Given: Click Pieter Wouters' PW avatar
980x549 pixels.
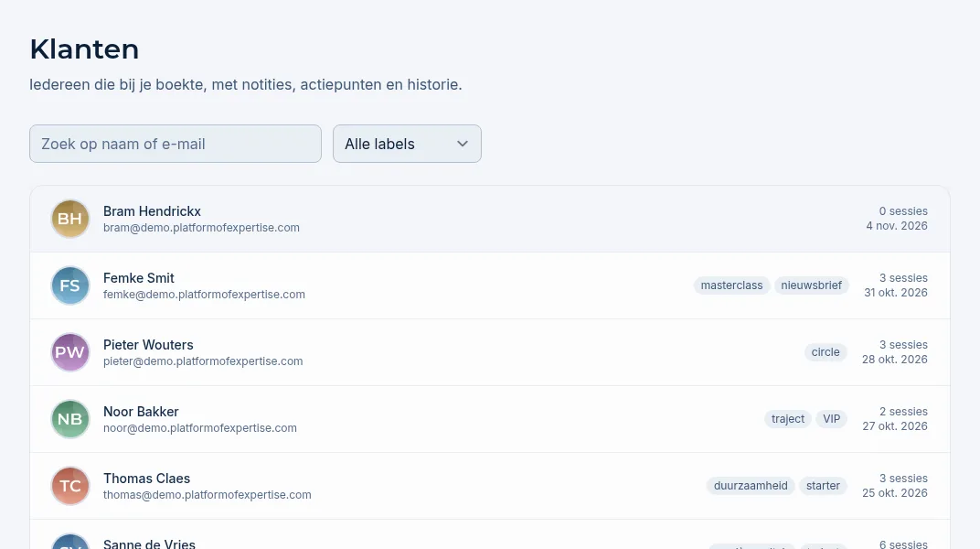Looking at the screenshot, I should tap(70, 352).
